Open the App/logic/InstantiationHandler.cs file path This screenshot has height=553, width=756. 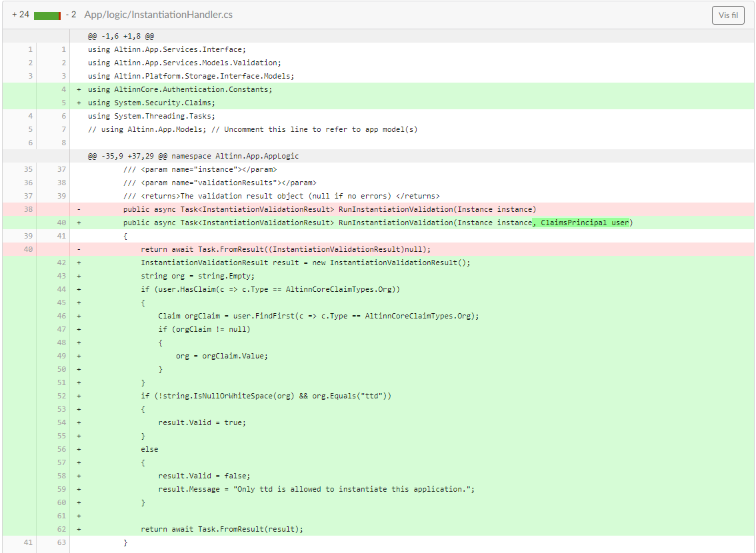[158, 15]
